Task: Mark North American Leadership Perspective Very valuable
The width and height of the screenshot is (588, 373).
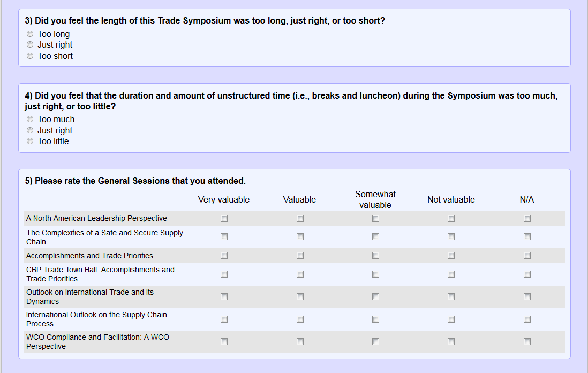Action: (224, 219)
